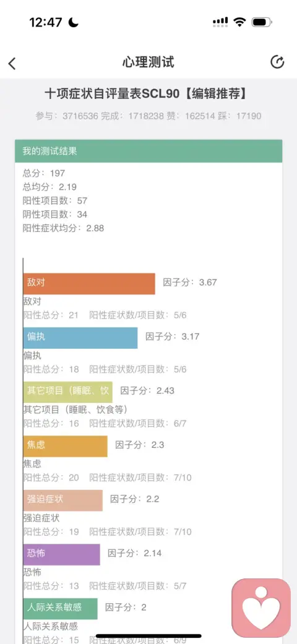Tap the 因子分：3.67 label
The height and width of the screenshot is (644, 297).
(190, 282)
